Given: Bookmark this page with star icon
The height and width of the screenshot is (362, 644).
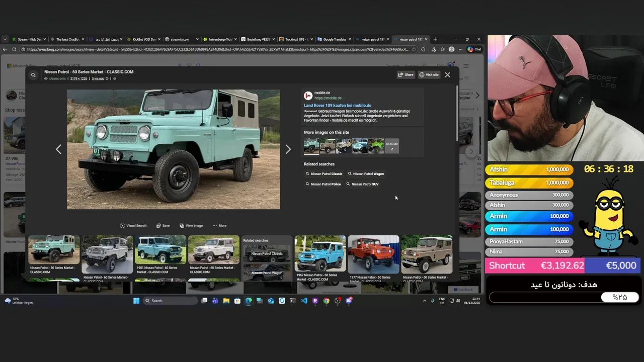Looking at the screenshot, I should 414,49.
